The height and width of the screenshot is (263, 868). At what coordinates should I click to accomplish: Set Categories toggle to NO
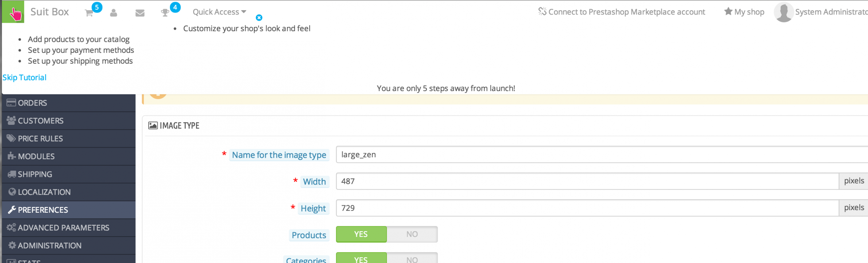412,259
